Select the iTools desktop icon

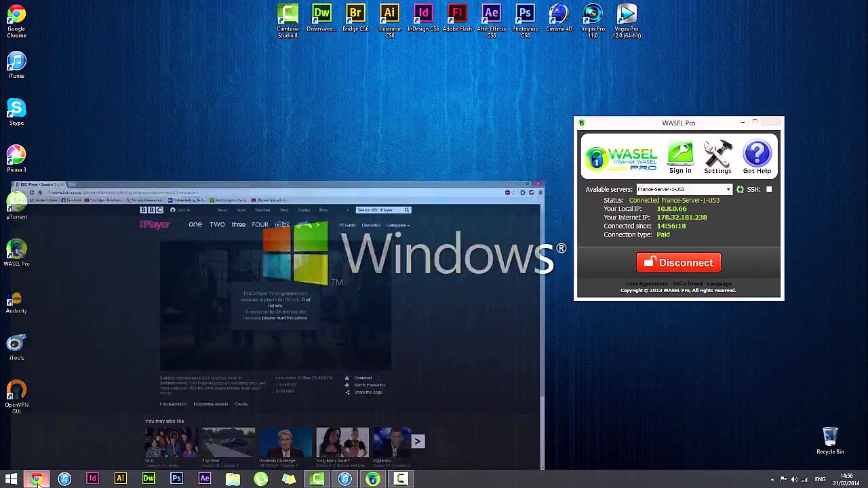(x=16, y=347)
